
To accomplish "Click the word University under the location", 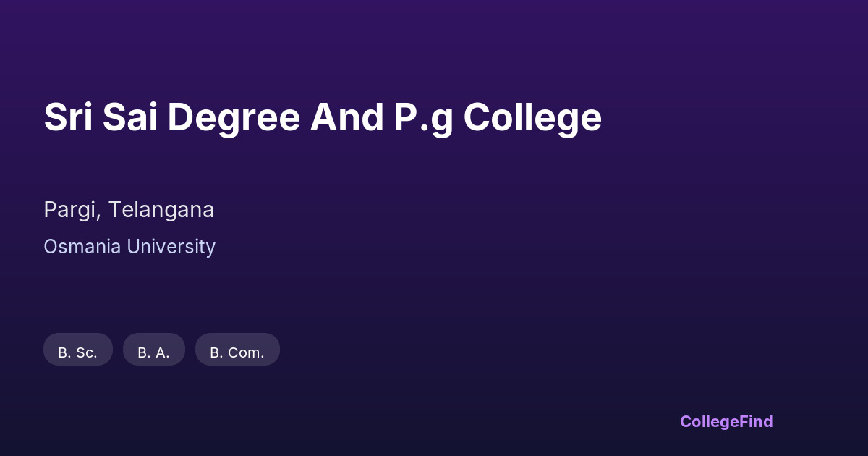I will 171,247.
